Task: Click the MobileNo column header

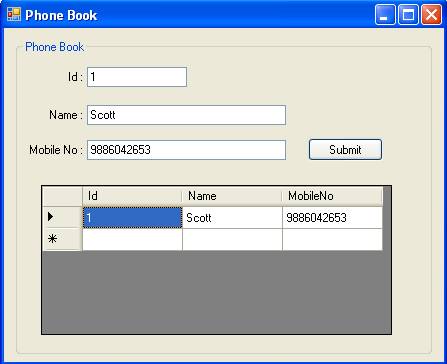Action: point(332,196)
